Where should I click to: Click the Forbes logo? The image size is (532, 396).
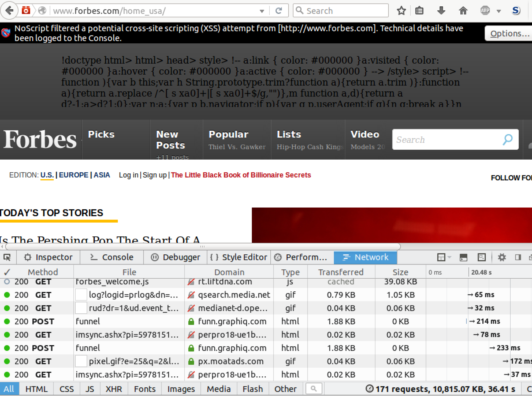click(x=40, y=139)
